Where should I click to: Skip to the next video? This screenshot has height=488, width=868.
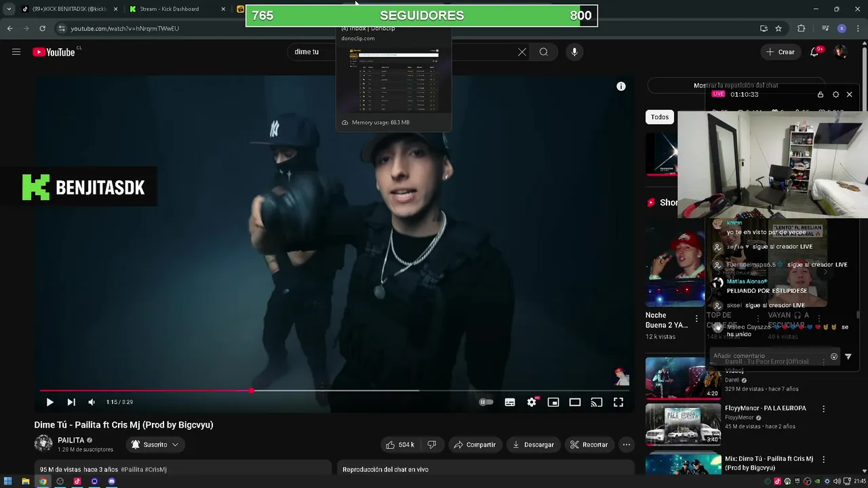(x=71, y=402)
